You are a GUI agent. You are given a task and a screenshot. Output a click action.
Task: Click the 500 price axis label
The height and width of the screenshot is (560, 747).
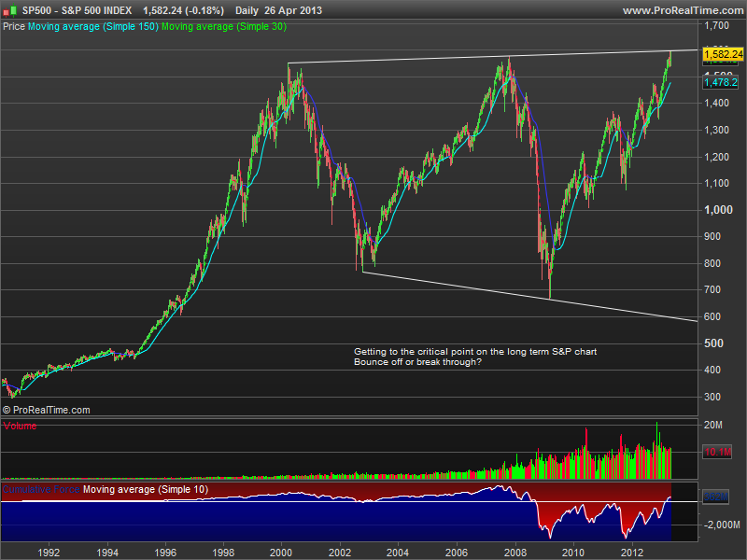pyautogui.click(x=713, y=343)
